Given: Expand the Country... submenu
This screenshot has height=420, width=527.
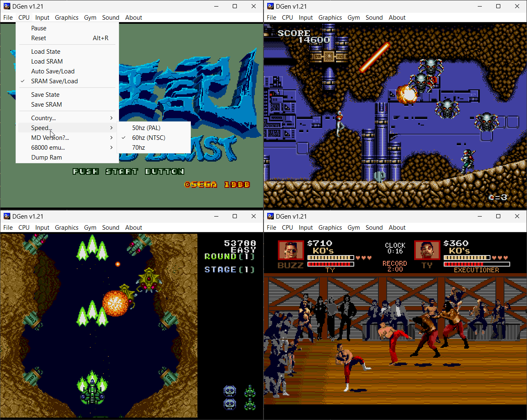Looking at the screenshot, I should coord(67,118).
